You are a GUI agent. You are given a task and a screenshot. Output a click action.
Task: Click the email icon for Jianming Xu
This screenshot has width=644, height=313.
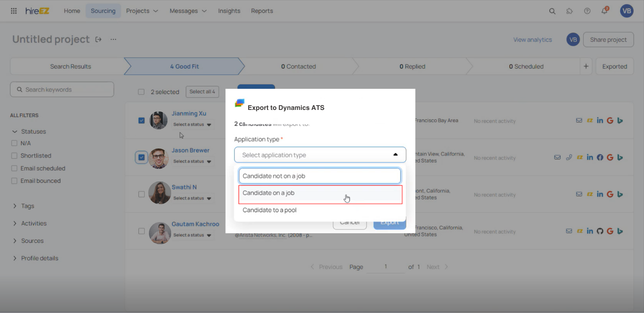coord(579,120)
